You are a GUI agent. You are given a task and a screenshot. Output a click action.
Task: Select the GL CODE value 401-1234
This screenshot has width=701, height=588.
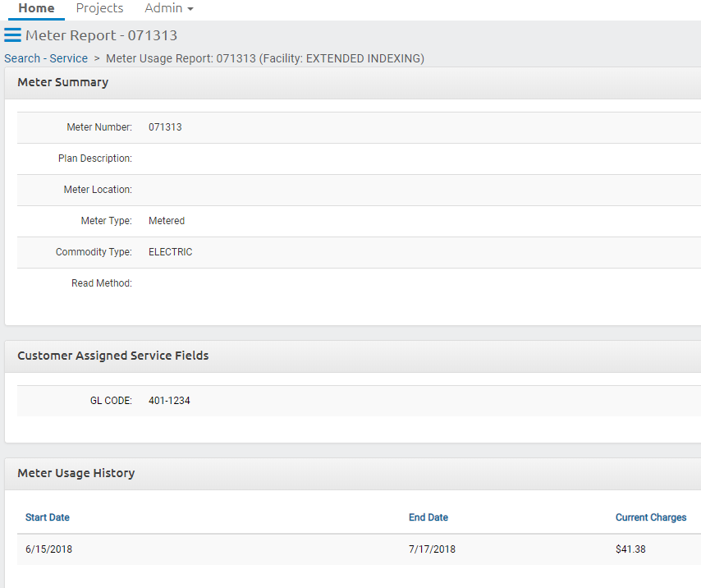169,401
